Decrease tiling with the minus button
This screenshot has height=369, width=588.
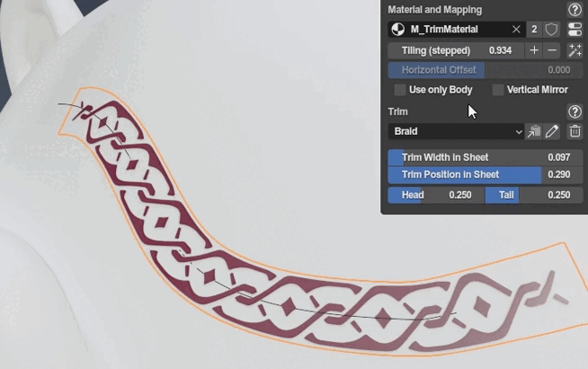pyautogui.click(x=553, y=50)
